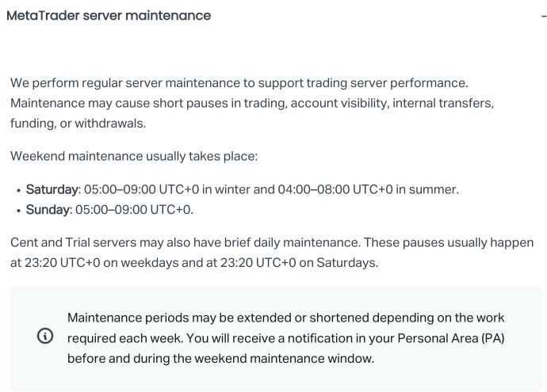The height and width of the screenshot is (392, 547).
Task: Click 'Maintenance may cause short pauses' line
Action: tap(252, 103)
